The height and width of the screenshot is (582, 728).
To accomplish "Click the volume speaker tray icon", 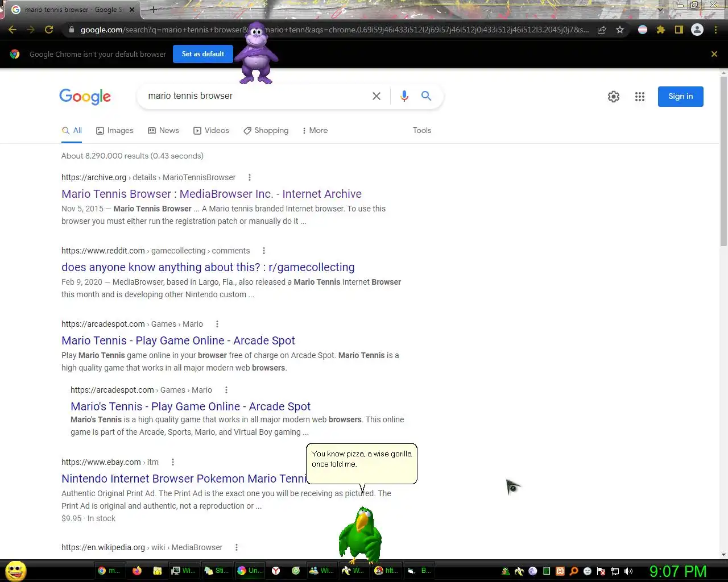I will (628, 571).
